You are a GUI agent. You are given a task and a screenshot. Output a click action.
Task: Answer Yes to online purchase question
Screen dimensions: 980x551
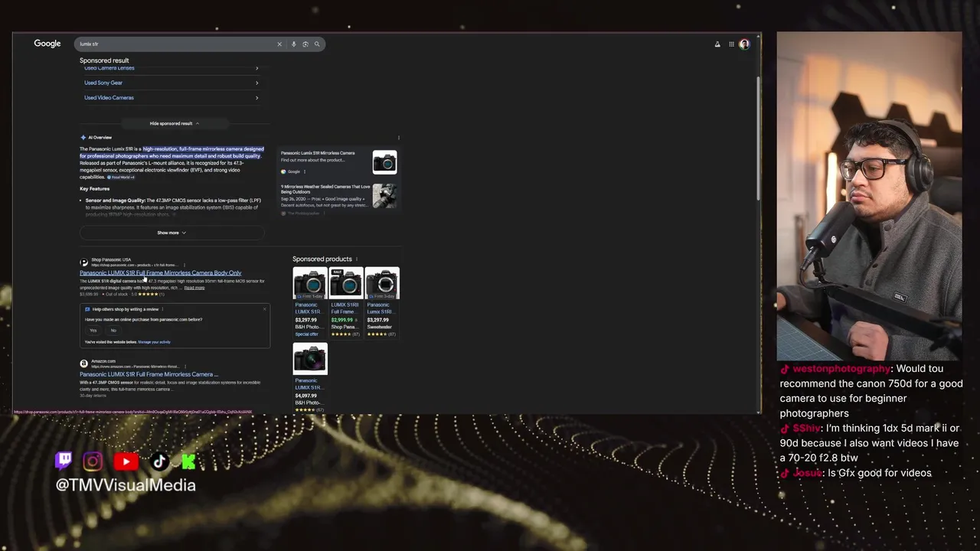[x=93, y=331]
